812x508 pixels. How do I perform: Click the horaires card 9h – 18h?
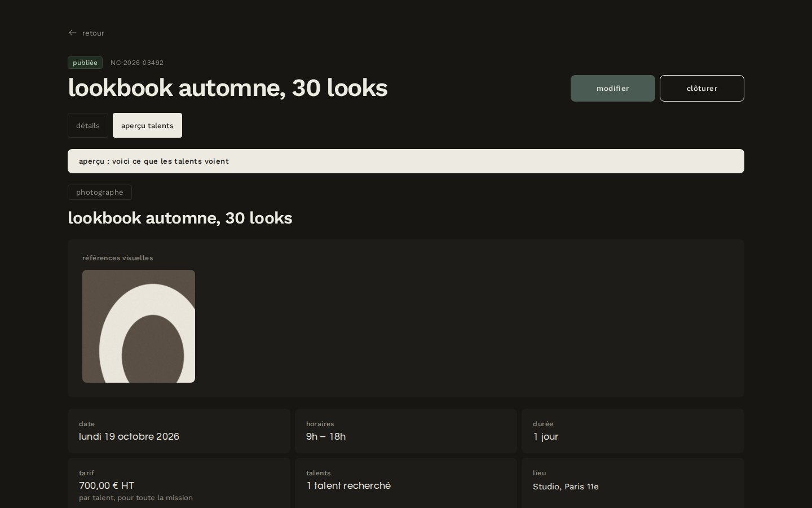tap(406, 431)
